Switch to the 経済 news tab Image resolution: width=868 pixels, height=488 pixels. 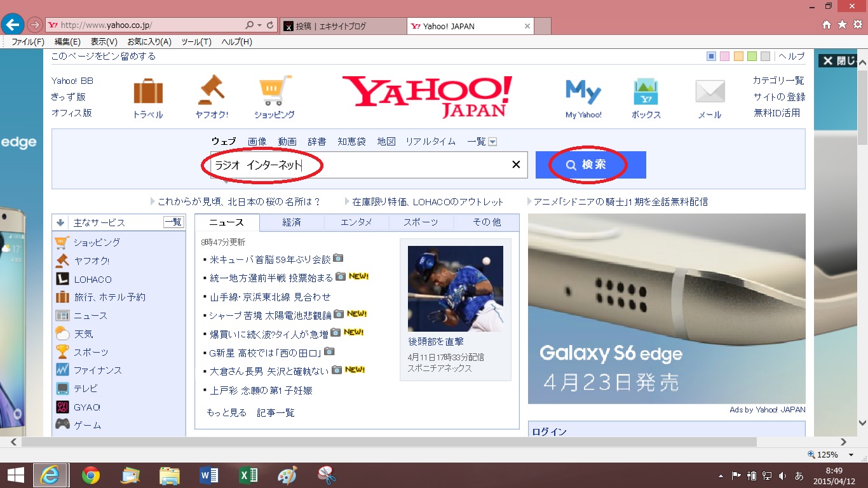(292, 222)
